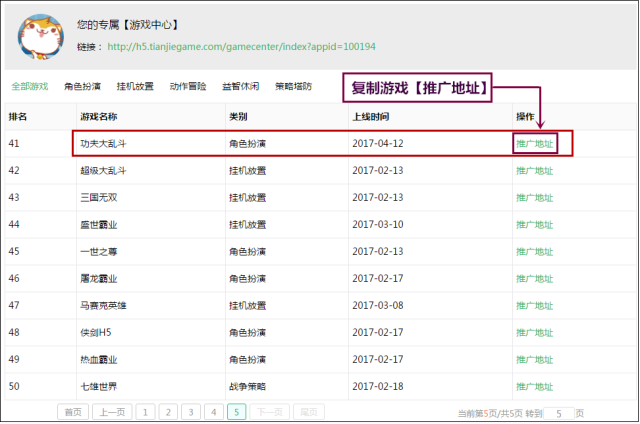The height and width of the screenshot is (424, 640).
Task: Click 推广地址 for 热血霸业
Action: (535, 360)
